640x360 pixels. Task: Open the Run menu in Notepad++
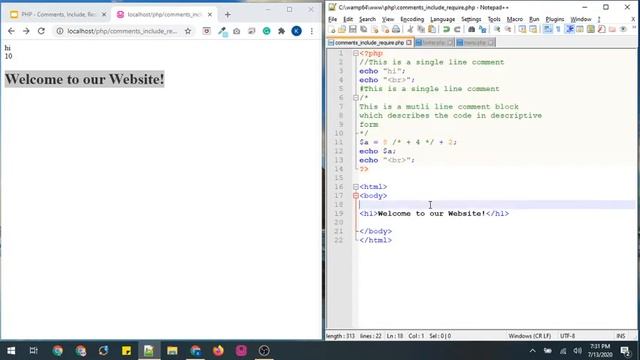click(534, 19)
